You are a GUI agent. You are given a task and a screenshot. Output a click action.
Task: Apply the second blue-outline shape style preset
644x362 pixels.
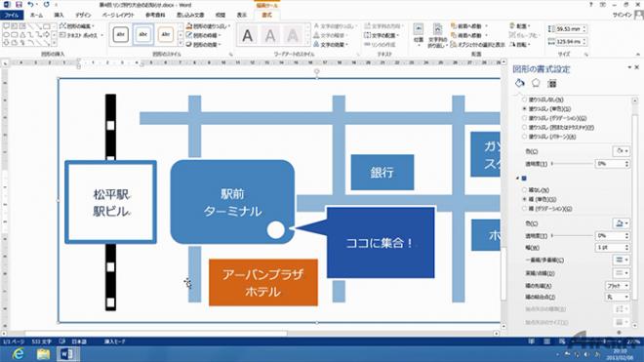(x=142, y=34)
